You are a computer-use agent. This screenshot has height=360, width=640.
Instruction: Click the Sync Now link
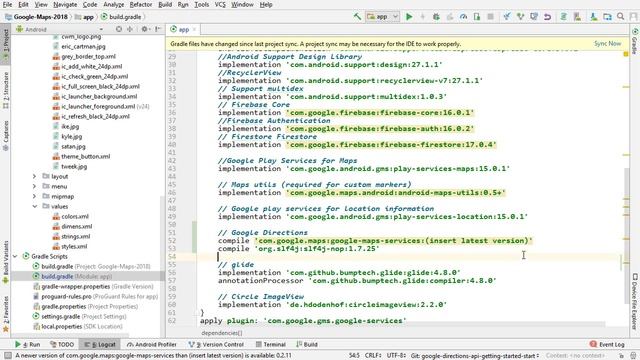[x=607, y=43]
